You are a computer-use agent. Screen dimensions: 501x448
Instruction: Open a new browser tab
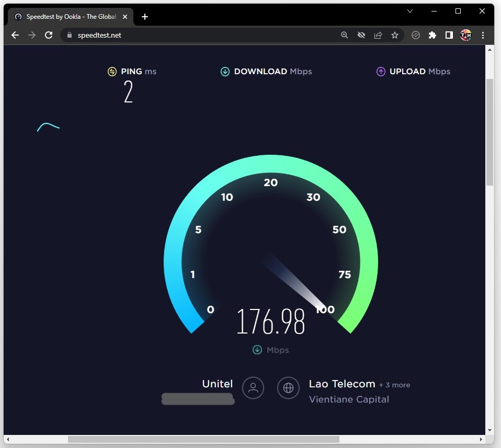(x=145, y=17)
